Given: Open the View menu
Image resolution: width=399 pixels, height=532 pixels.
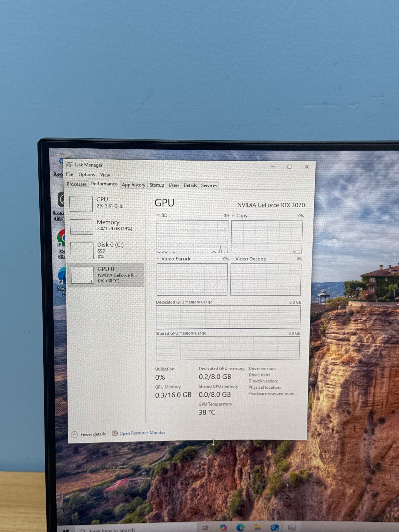Looking at the screenshot, I should (x=105, y=175).
